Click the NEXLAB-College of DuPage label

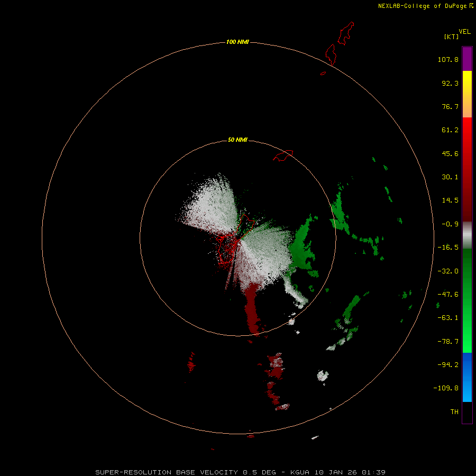[422, 6]
